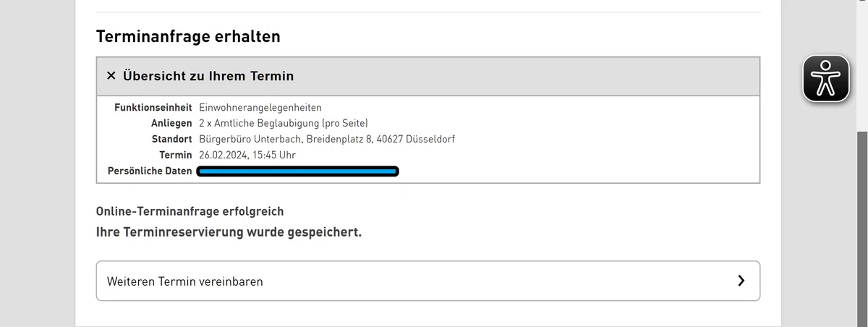Open the accessibility figure icon widget

point(825,78)
